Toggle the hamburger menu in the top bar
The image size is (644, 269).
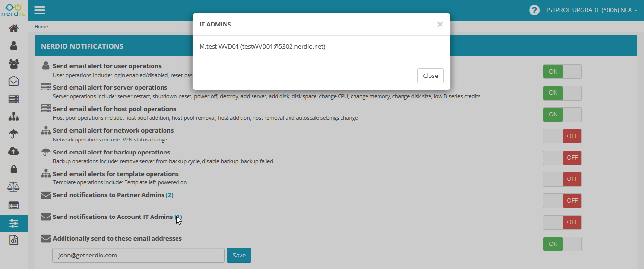click(x=40, y=10)
